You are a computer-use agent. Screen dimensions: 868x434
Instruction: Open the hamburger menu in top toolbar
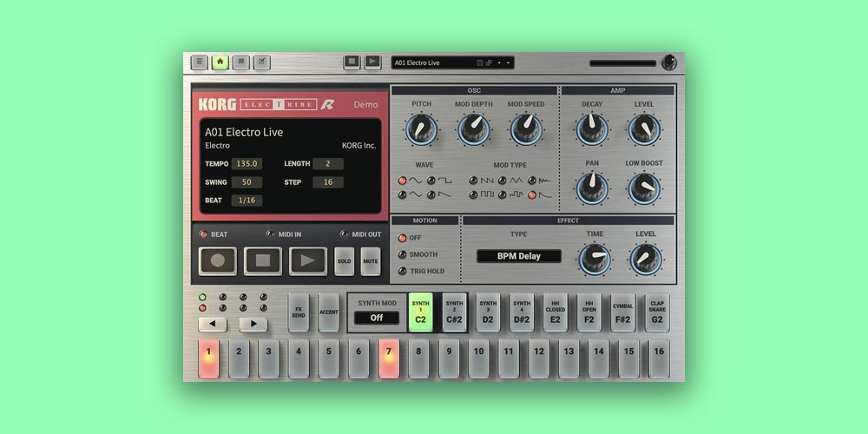click(x=200, y=62)
